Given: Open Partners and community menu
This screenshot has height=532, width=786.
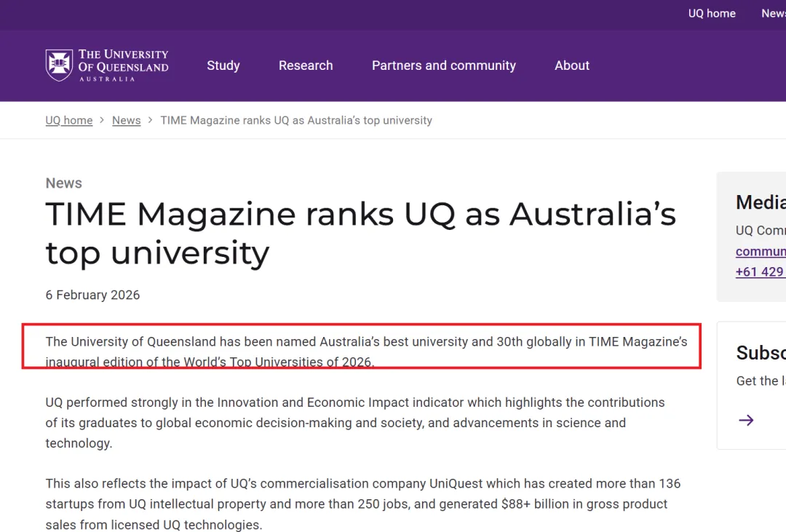Looking at the screenshot, I should [444, 65].
